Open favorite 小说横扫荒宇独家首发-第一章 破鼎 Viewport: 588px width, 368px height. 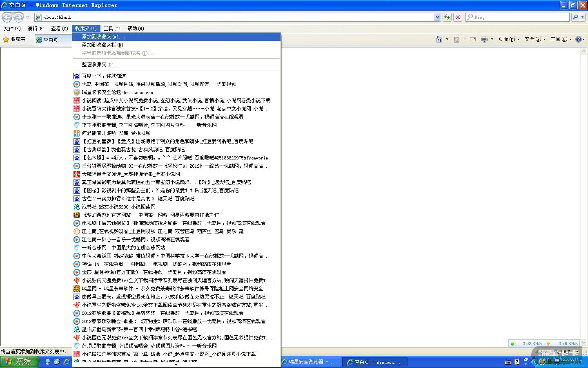pyautogui.click(x=176, y=354)
